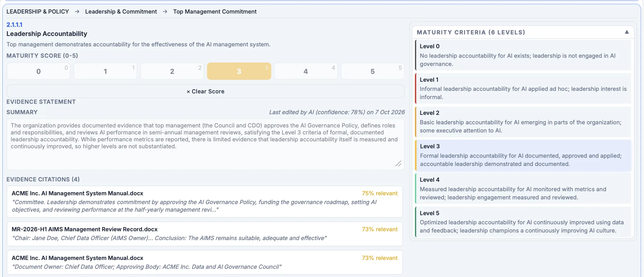Click the Clear Score button
Image resolution: width=644 pixels, height=277 pixels.
pos(205,91)
